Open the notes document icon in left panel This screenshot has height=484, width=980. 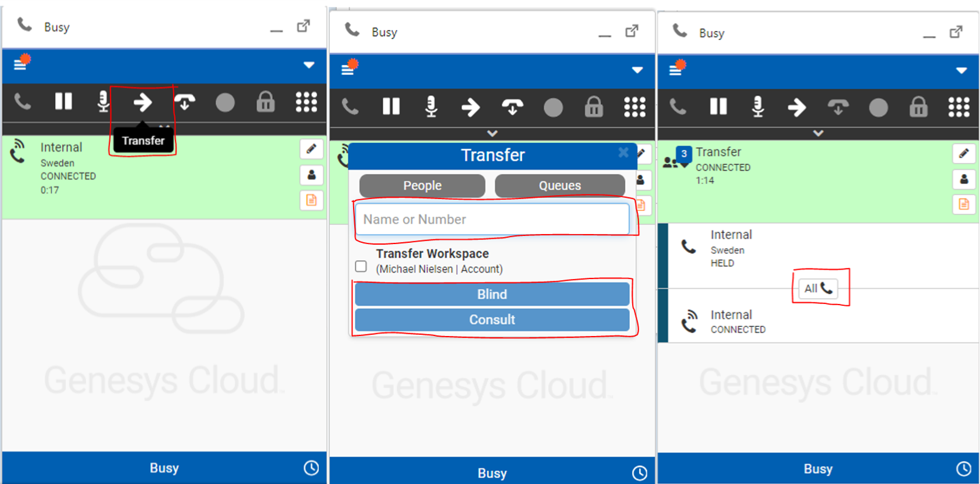[x=311, y=200]
